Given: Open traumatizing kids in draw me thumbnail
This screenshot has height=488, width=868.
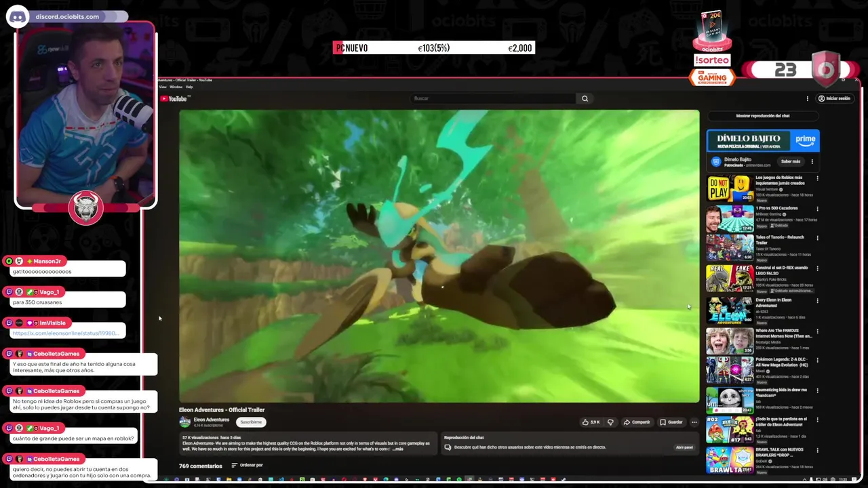Looking at the screenshot, I should point(730,401).
